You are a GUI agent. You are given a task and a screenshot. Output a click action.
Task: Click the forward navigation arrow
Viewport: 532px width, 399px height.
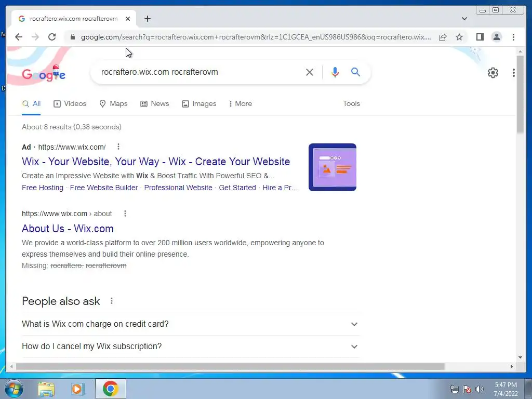[35, 37]
